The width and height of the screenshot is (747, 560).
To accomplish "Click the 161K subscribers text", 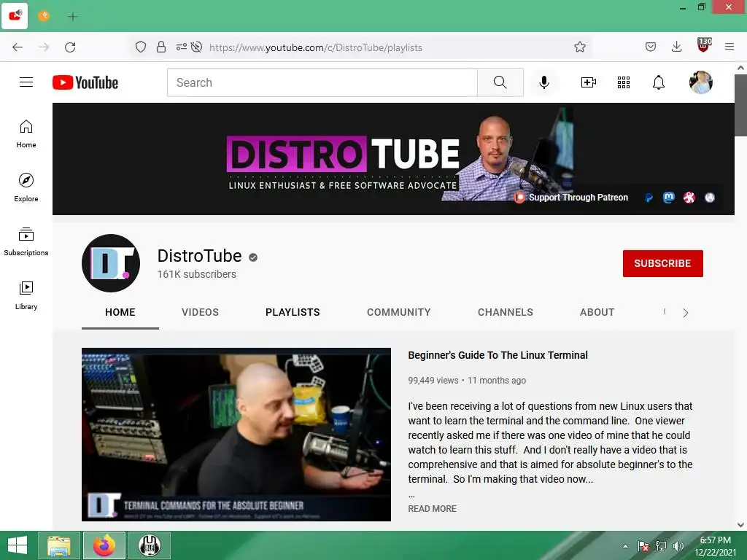I will 197,274.
